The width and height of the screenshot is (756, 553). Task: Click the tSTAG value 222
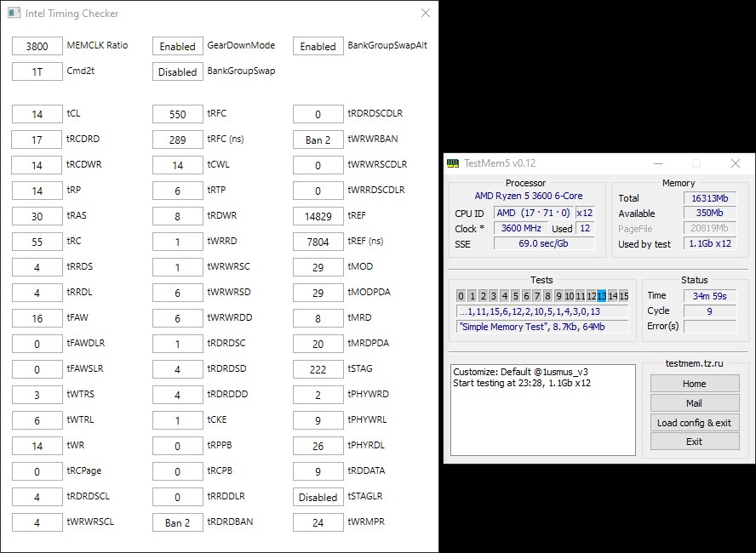coord(318,369)
